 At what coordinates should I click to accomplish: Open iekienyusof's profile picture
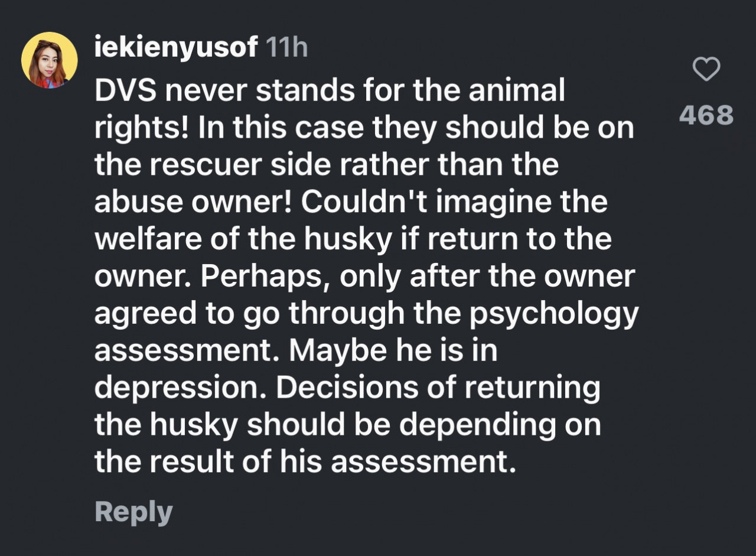(50, 60)
